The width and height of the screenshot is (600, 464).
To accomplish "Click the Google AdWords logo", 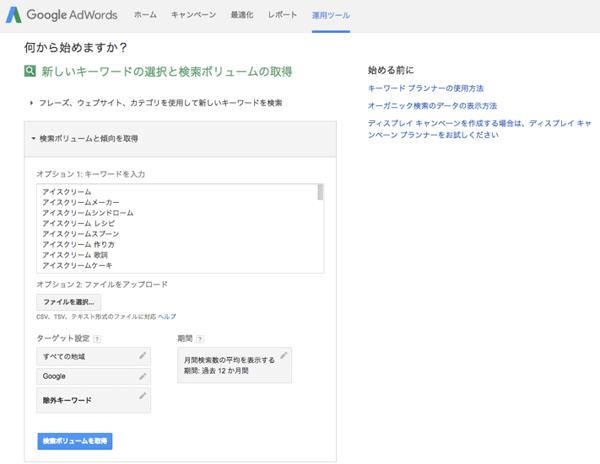I will [62, 15].
